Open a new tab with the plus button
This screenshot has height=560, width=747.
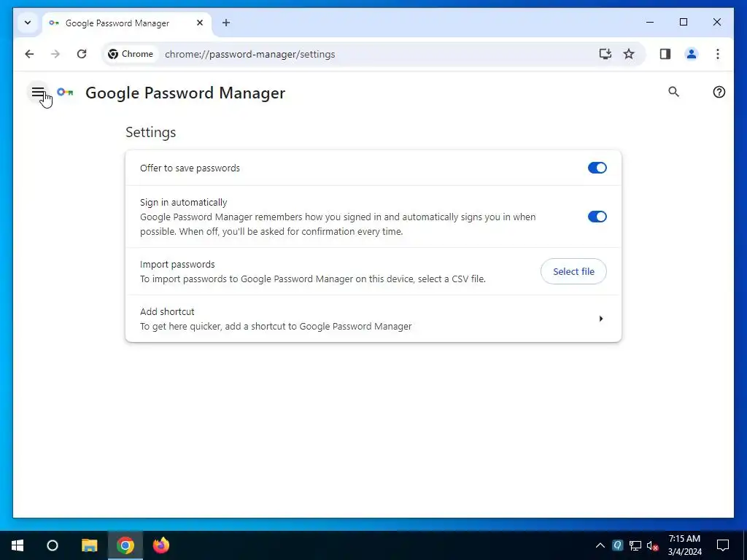[x=226, y=23]
